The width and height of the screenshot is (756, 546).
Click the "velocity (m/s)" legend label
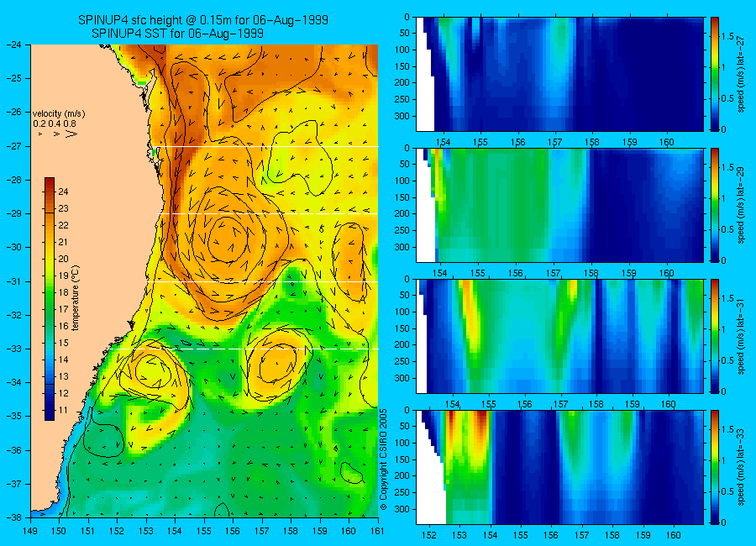58,114
